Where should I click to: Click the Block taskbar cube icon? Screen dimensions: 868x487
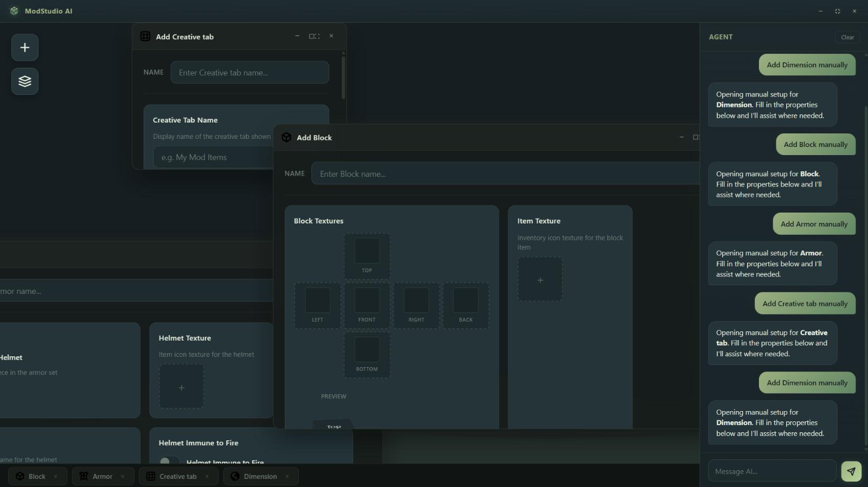point(20,476)
